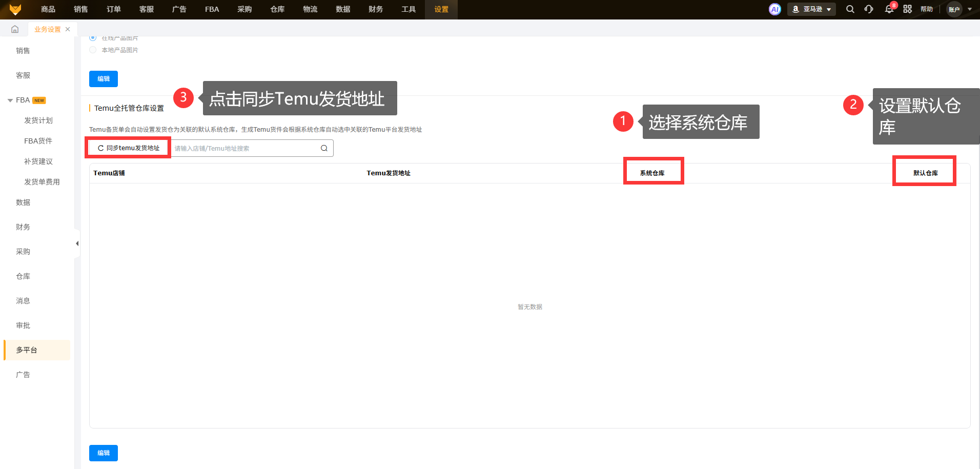This screenshot has width=980, height=469.
Task: Open 财务 in the top navigation
Action: tap(376, 9)
